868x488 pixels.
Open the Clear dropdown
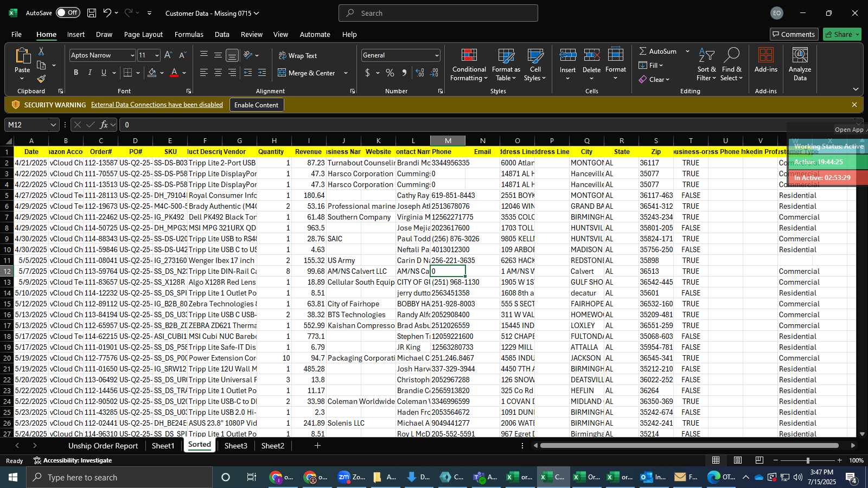pyautogui.click(x=654, y=79)
